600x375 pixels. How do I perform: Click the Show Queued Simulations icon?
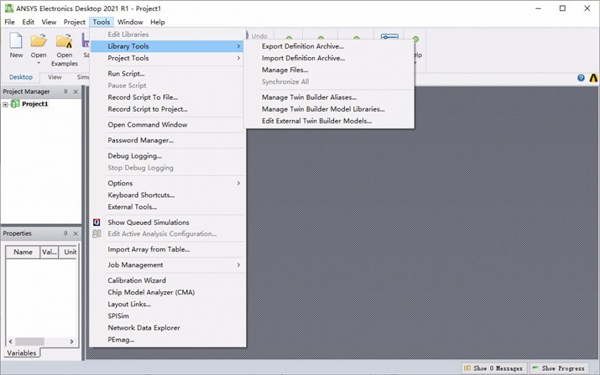(96, 222)
